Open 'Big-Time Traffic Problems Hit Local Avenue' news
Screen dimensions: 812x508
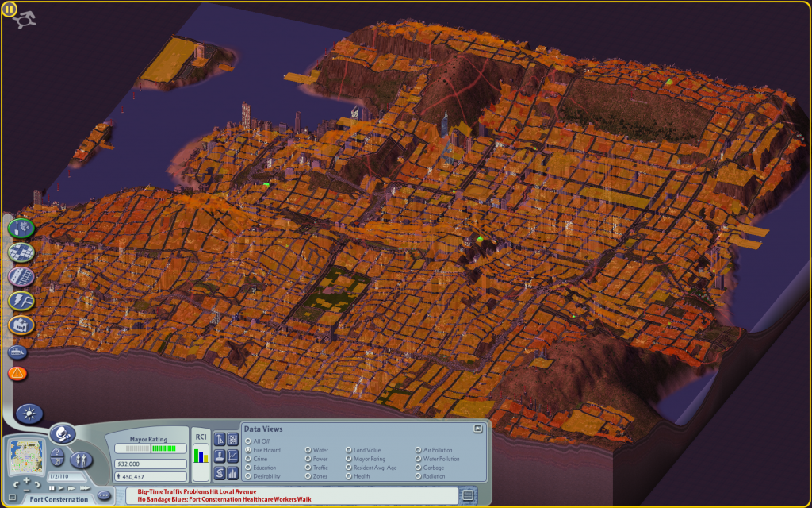pos(197,492)
